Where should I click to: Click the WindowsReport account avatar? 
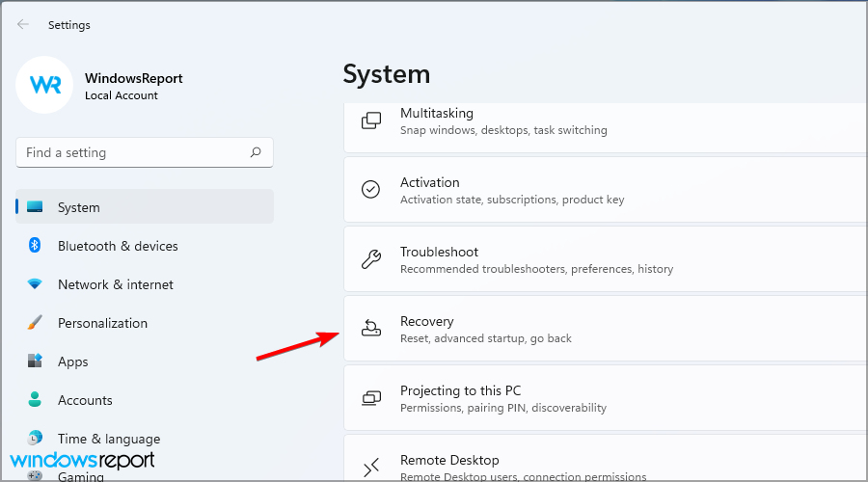pos(45,86)
